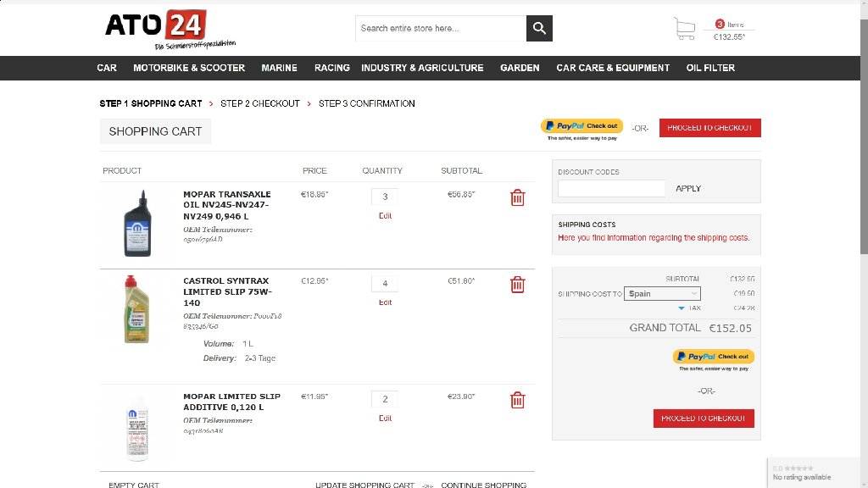868x488 pixels.
Task: Open Mopar Transaxle Oil product title
Action: coord(227,205)
